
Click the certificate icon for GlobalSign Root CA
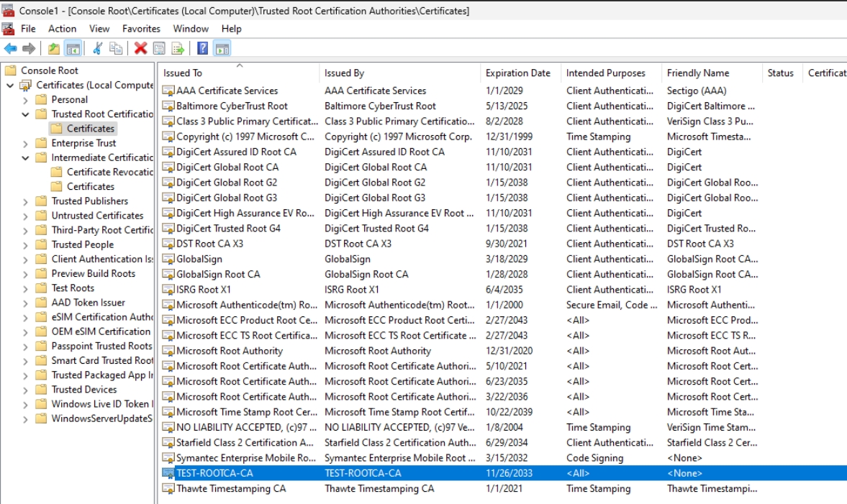168,275
